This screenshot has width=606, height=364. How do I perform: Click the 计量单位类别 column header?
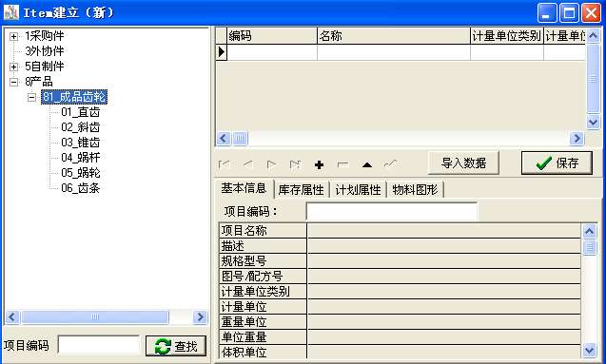(x=507, y=36)
